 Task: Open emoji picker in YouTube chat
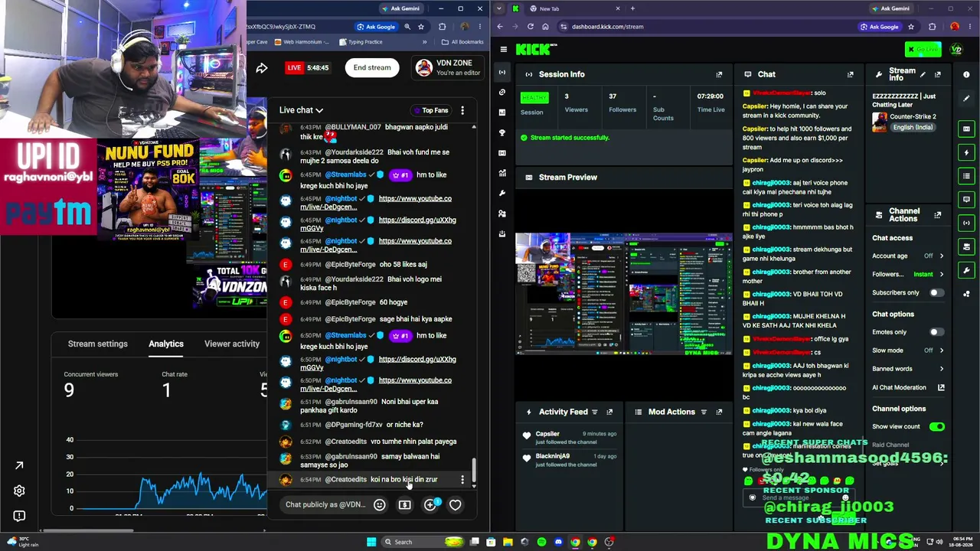[x=379, y=505]
